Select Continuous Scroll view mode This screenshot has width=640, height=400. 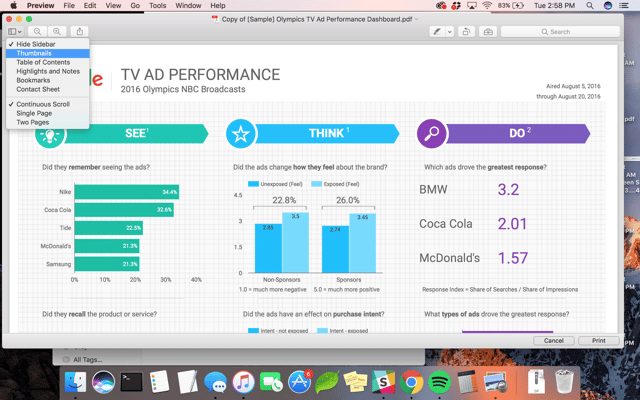(43, 104)
